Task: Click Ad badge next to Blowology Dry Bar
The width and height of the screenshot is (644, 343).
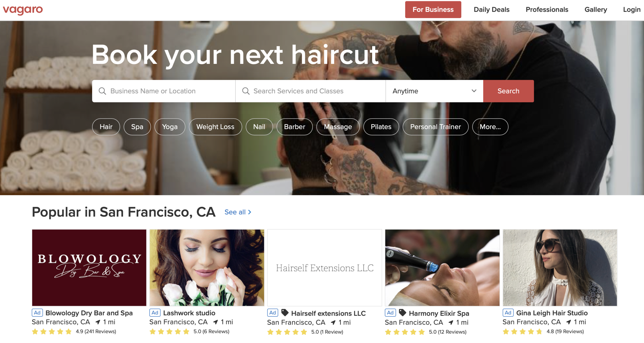Action: [x=37, y=313]
